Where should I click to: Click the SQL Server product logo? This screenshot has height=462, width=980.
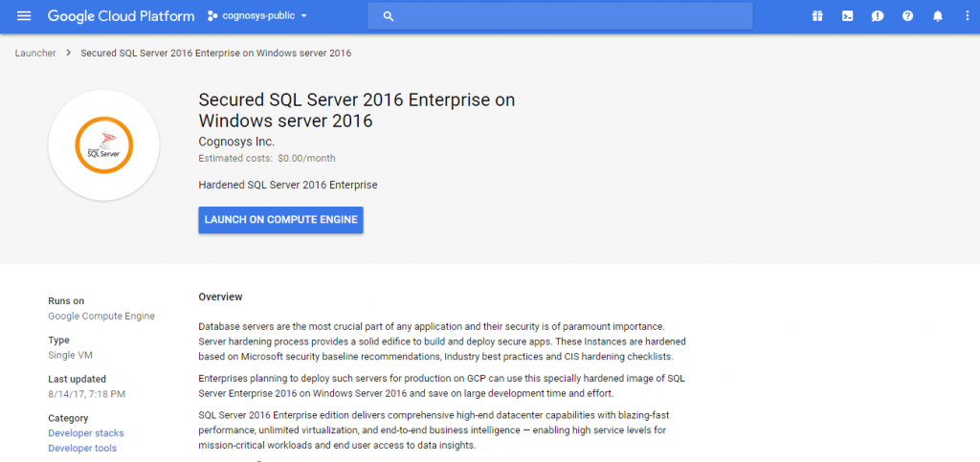(x=103, y=145)
